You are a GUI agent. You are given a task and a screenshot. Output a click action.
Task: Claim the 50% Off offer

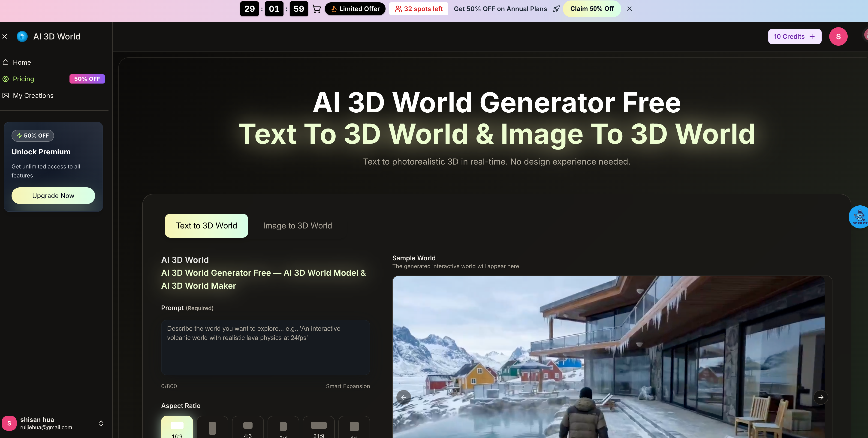(x=592, y=9)
